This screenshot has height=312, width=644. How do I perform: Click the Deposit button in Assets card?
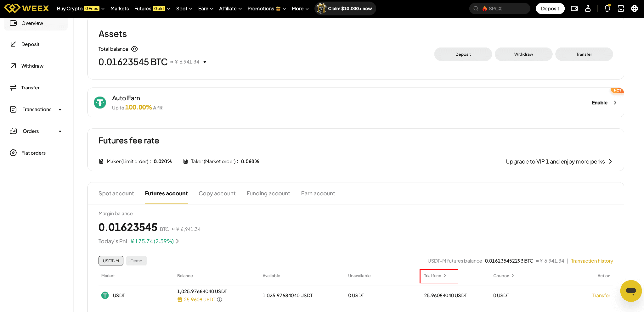(463, 54)
